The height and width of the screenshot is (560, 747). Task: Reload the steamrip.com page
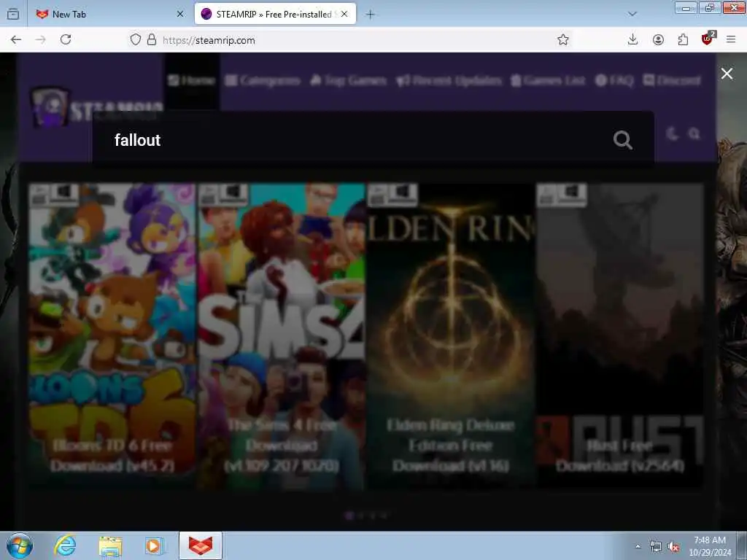(x=66, y=39)
